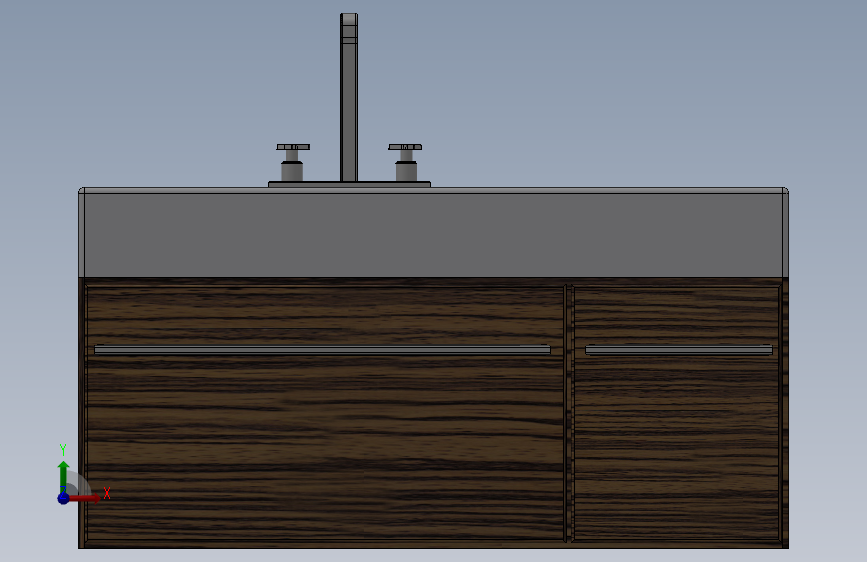
Task: Select the right faucet cross handle
Action: click(x=405, y=147)
